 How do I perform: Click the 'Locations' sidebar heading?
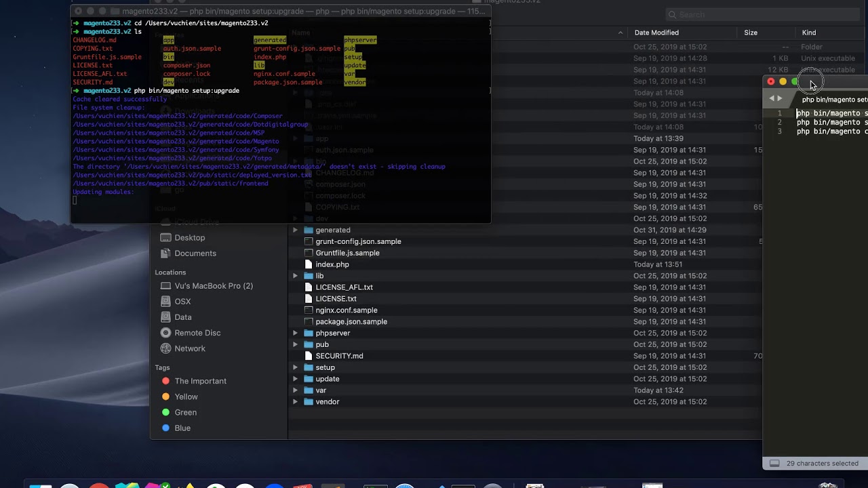pyautogui.click(x=170, y=272)
